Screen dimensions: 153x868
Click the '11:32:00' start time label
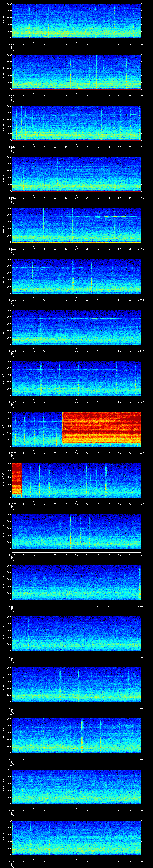[x=12, y=96]
